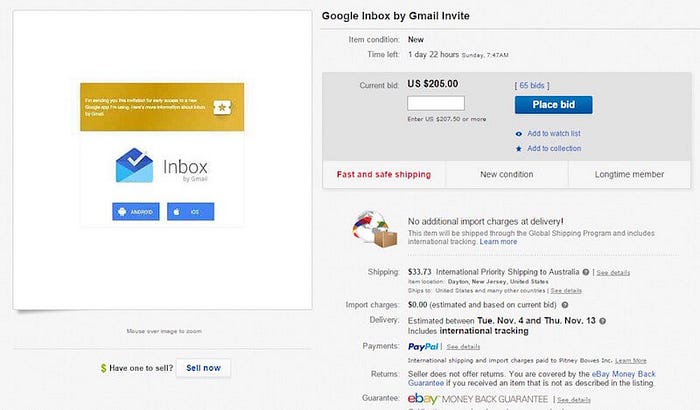Click the help icon next to Shipping to Australia

coord(586,272)
